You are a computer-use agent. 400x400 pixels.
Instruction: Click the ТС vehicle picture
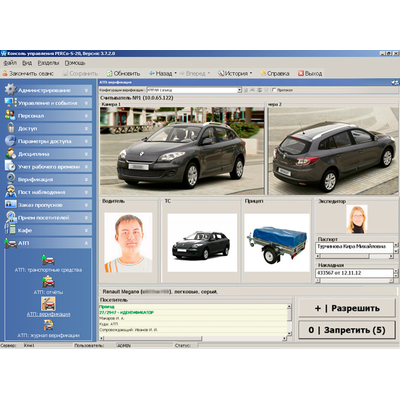(202, 242)
